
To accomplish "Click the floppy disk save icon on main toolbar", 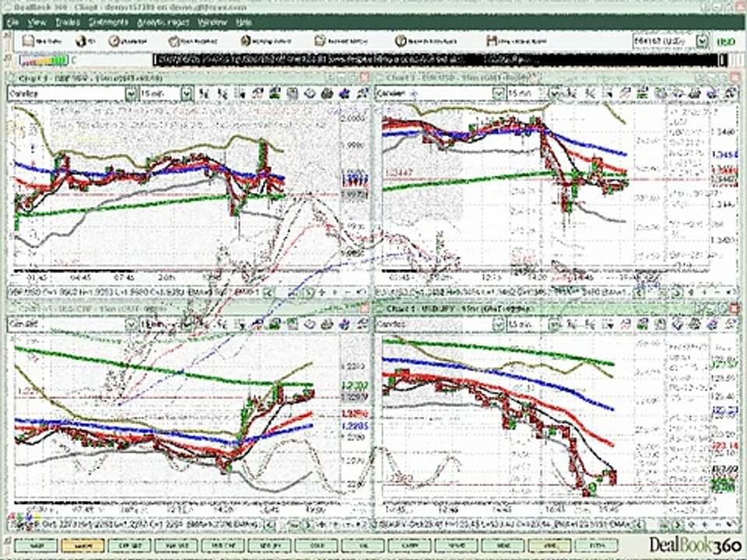I will (x=492, y=41).
